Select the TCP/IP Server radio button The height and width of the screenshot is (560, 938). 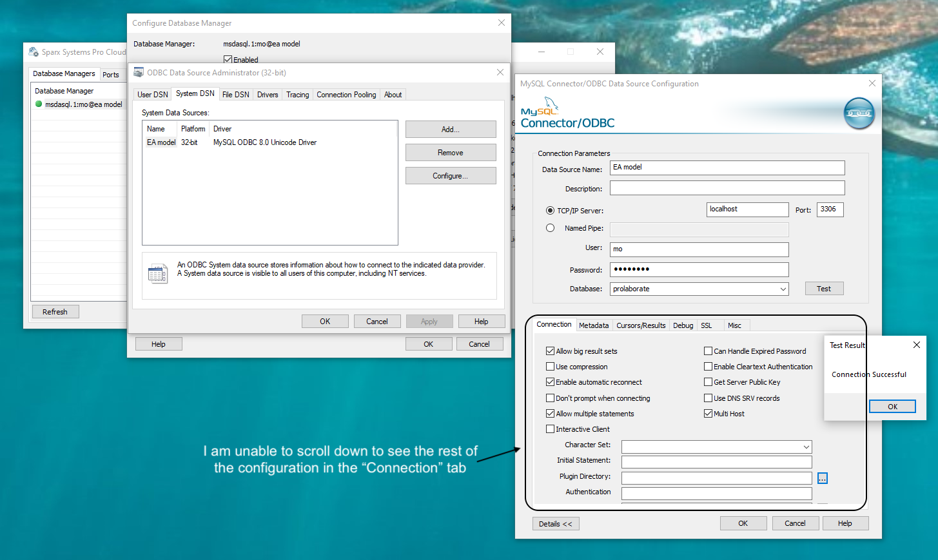[550, 211]
